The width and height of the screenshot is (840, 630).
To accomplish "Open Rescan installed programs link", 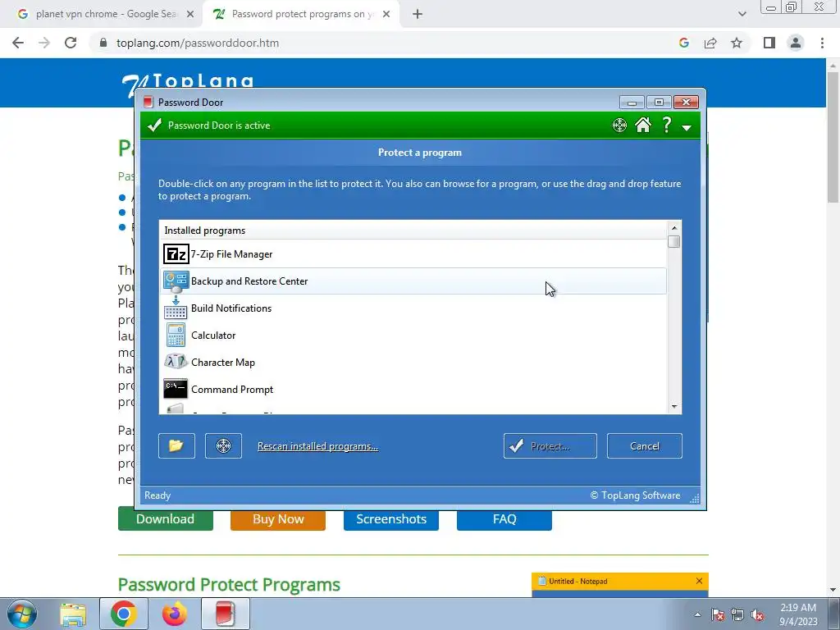I will 317,446.
